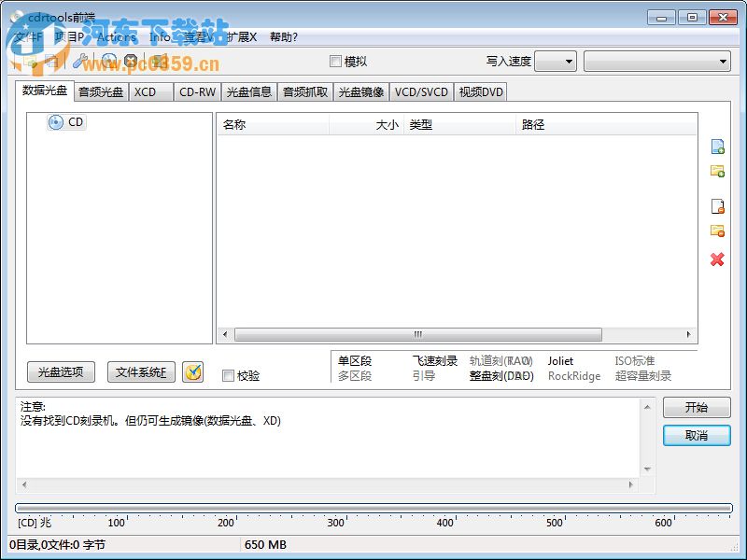Toggle the 校验 verification checkbox

[228, 375]
